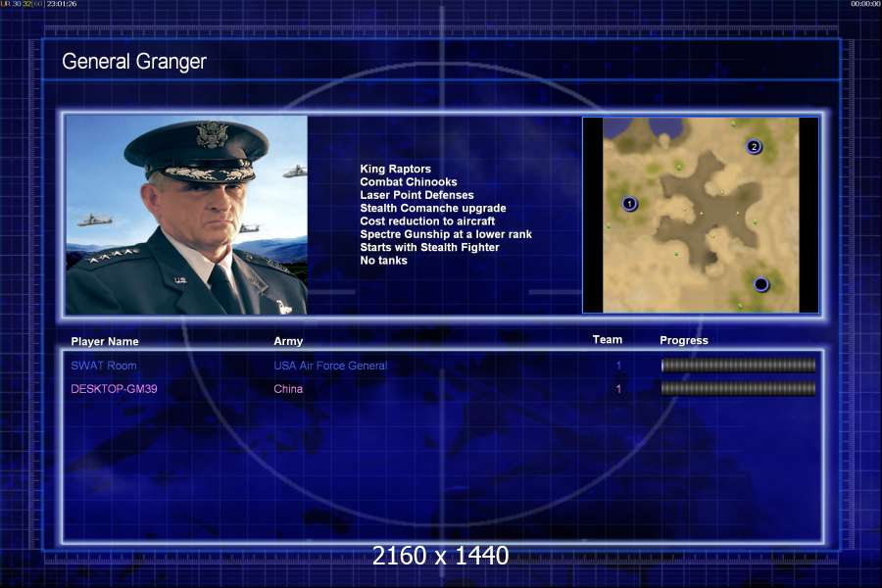Viewport: 882px width, 588px height.
Task: Select the DESKTOP-GM39 player name
Action: coord(114,389)
